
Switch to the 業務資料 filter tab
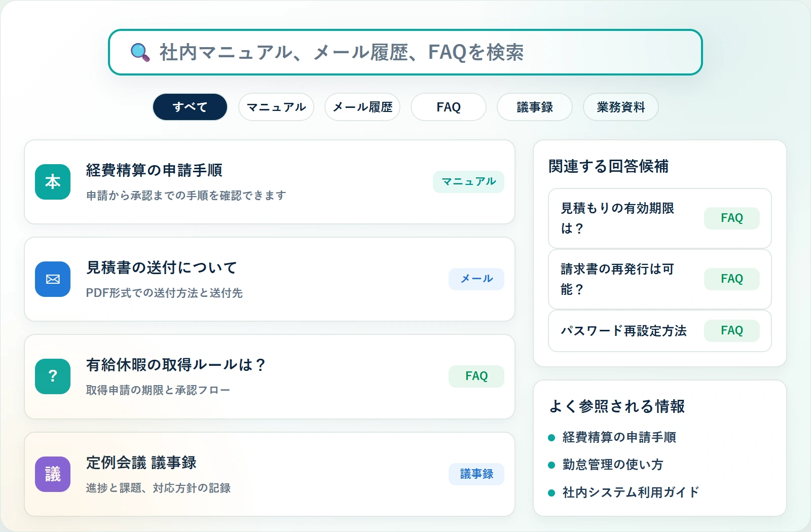621,107
